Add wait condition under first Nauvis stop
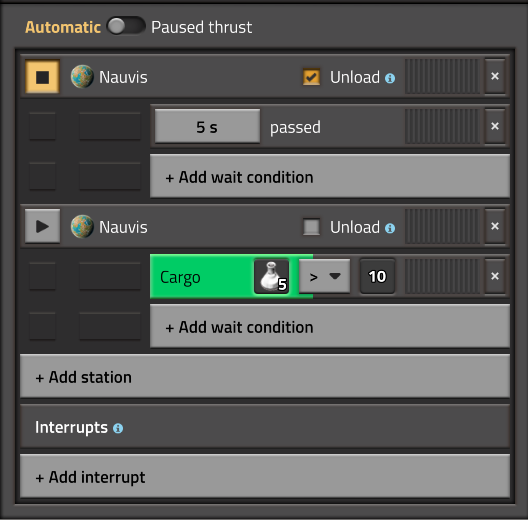Viewport: 528px width, 520px height. pos(330,176)
